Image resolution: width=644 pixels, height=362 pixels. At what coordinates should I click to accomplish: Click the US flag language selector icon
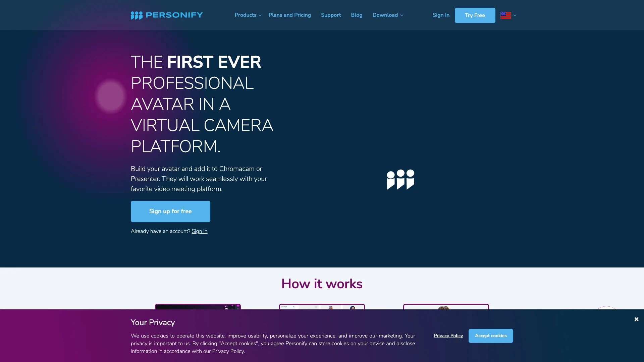(505, 15)
